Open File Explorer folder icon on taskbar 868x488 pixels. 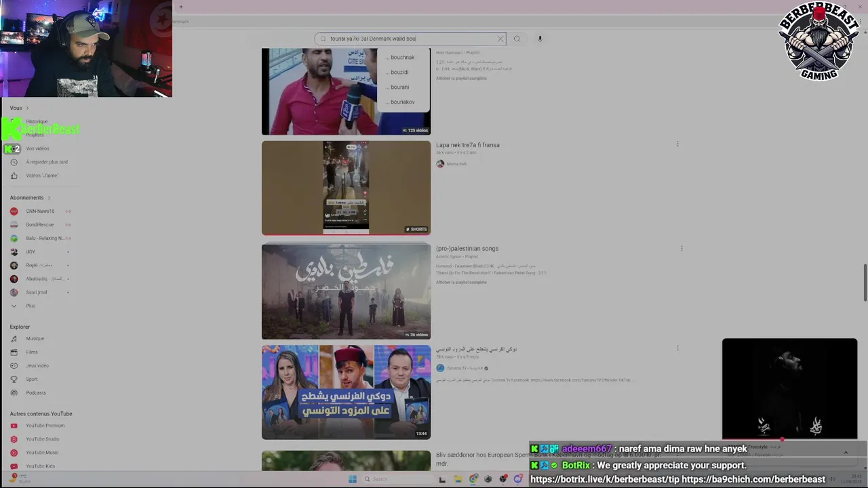coord(458,479)
